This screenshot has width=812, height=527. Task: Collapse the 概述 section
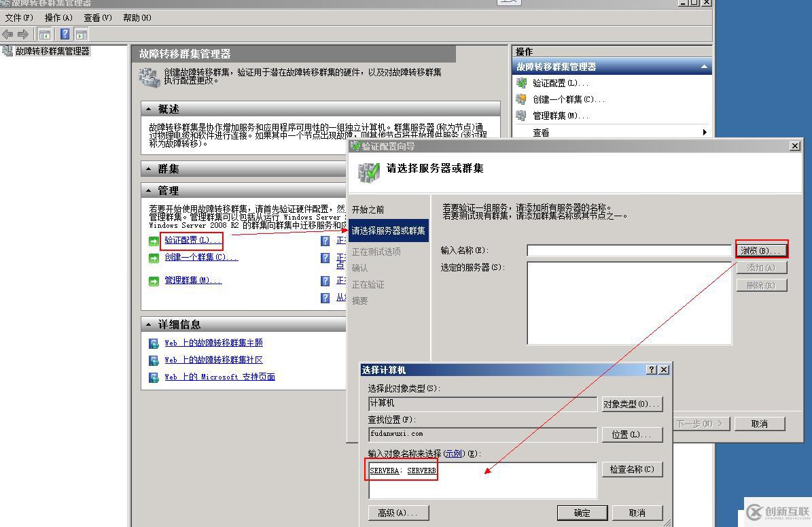149,109
